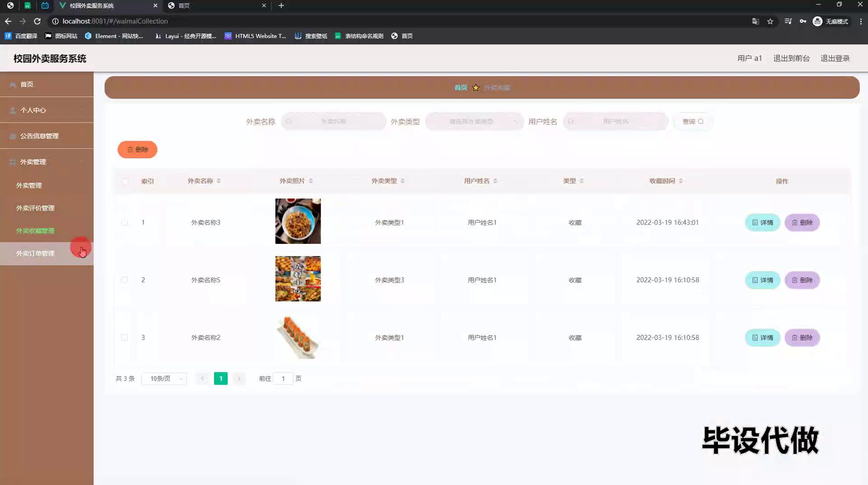Click the sort arrows on 外卖名称 column

219,181
